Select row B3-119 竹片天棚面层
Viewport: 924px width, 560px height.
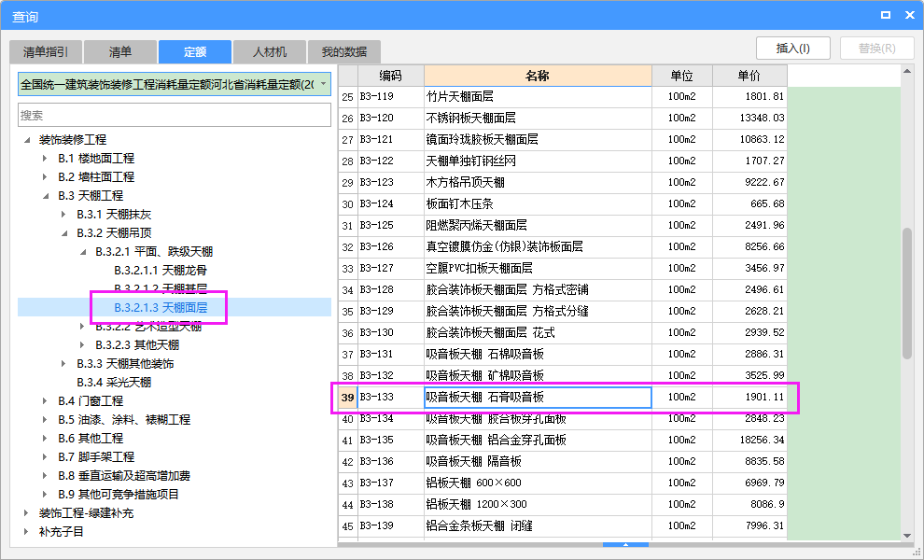point(563,97)
